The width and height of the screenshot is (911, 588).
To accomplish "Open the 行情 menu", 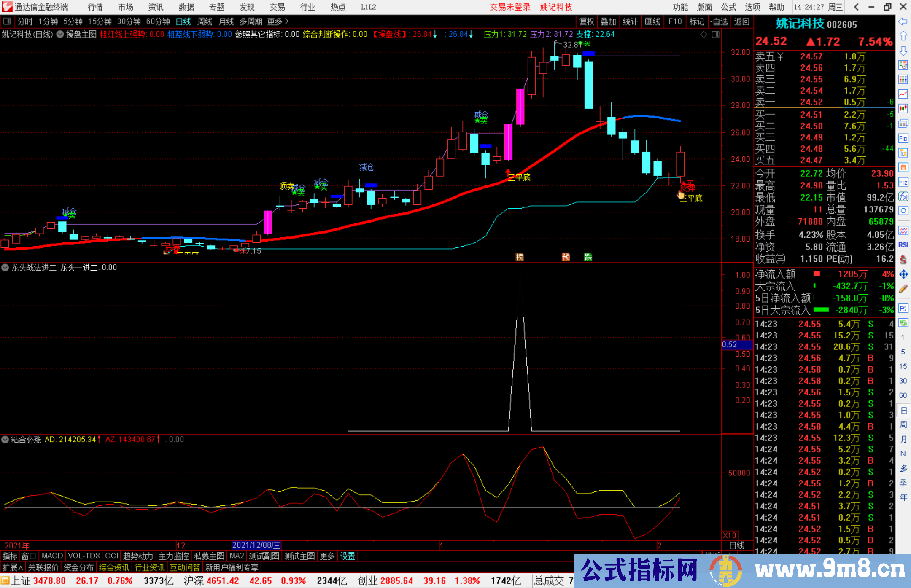I will (95, 7).
